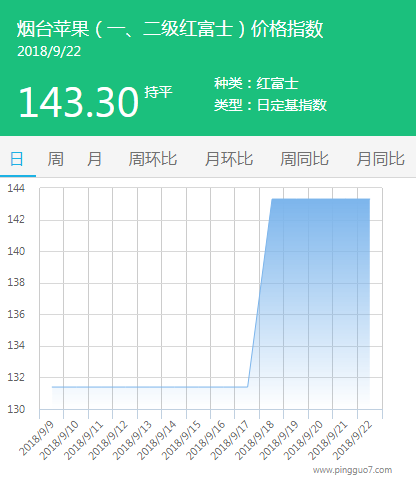Click the 143.30 index value

pyautogui.click(x=79, y=102)
